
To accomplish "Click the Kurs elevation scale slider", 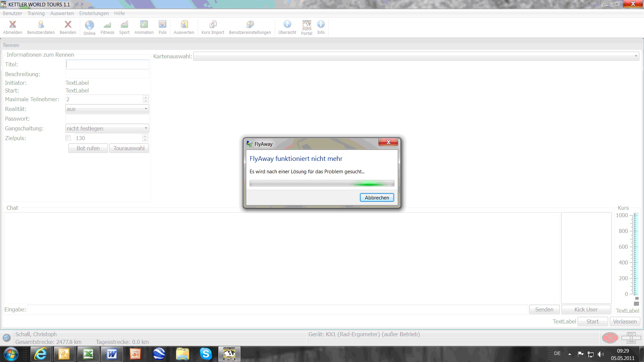I will click(636, 255).
